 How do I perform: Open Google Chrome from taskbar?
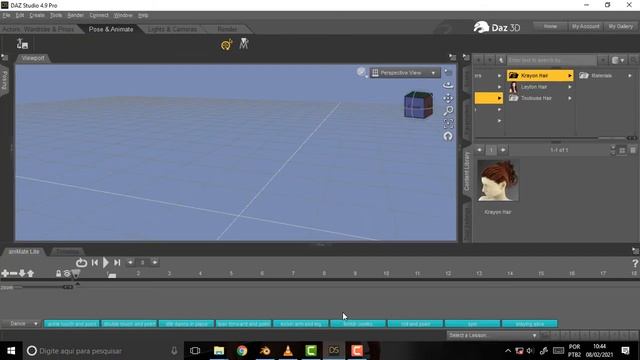(x=242, y=351)
